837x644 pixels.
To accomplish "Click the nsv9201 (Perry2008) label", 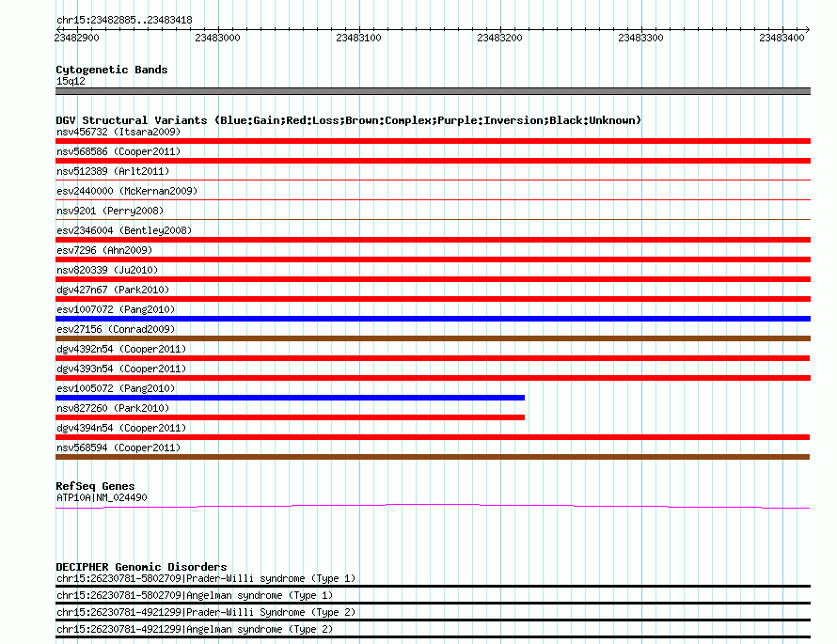I will pyautogui.click(x=110, y=211).
